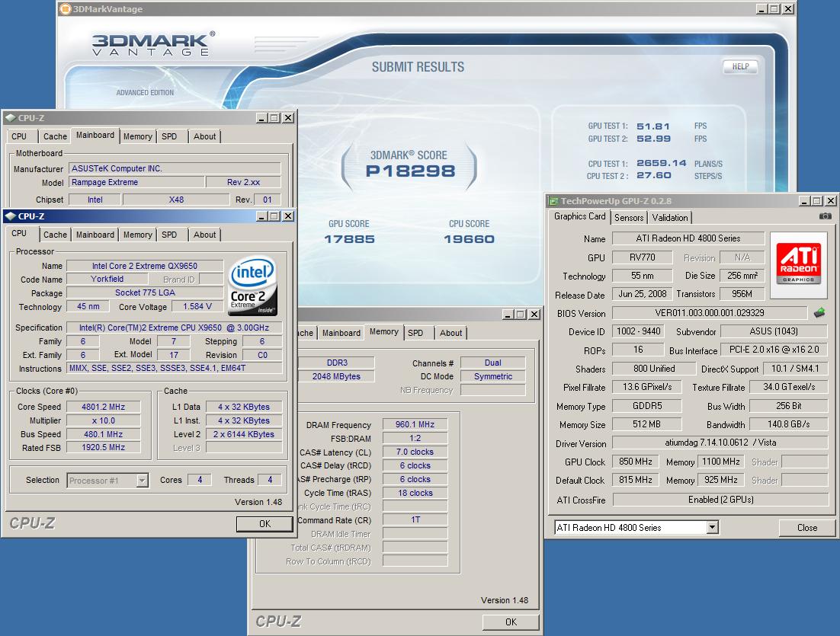Minimize the GPU-Z window

click(x=803, y=201)
